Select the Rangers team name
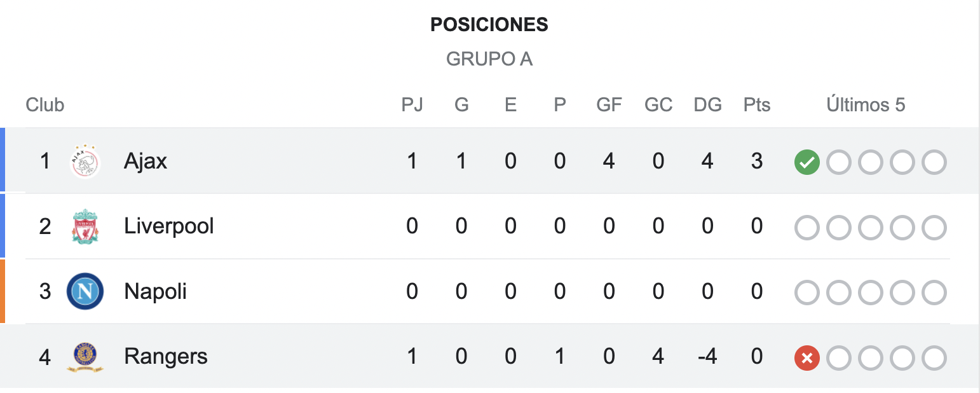980x393 pixels. [166, 357]
